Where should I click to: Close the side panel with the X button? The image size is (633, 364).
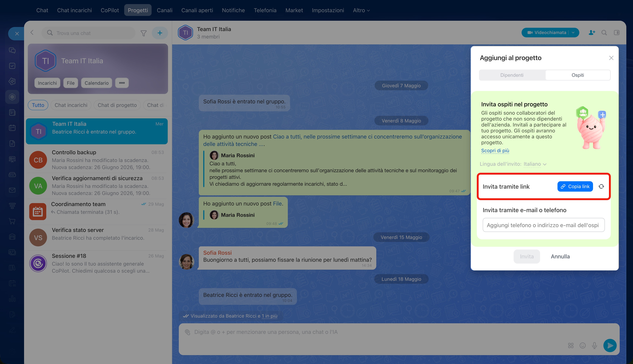click(17, 33)
